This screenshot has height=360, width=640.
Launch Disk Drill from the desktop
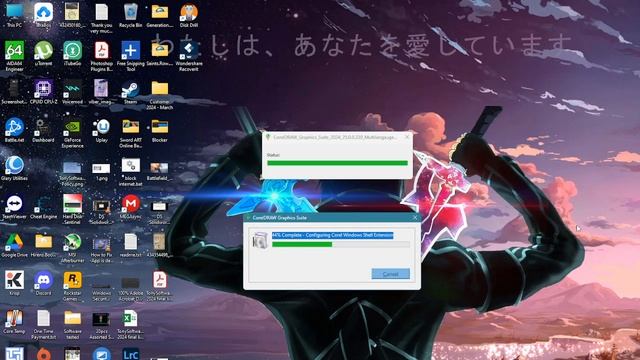(189, 16)
